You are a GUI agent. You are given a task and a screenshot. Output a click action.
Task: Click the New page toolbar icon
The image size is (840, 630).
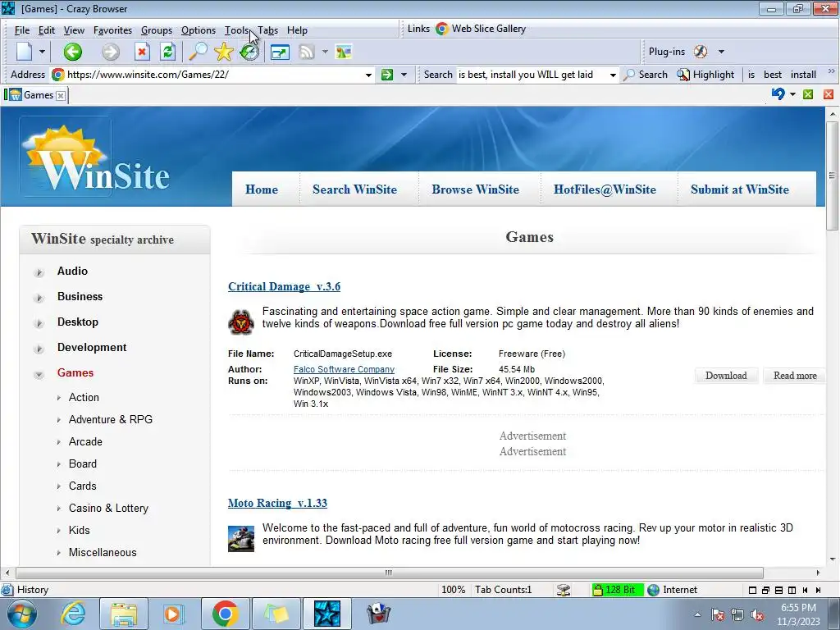click(x=24, y=52)
